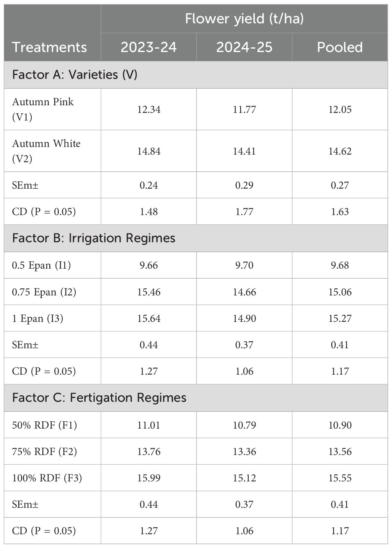The height and width of the screenshot is (548, 392).
Task: Select the 50% RDF (F1) row label
Action: pyautogui.click(x=44, y=425)
